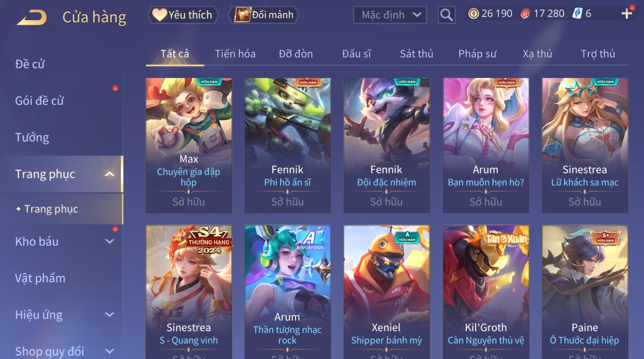Go to Tướng section in sidebar
The image size is (644, 359).
(x=32, y=138)
